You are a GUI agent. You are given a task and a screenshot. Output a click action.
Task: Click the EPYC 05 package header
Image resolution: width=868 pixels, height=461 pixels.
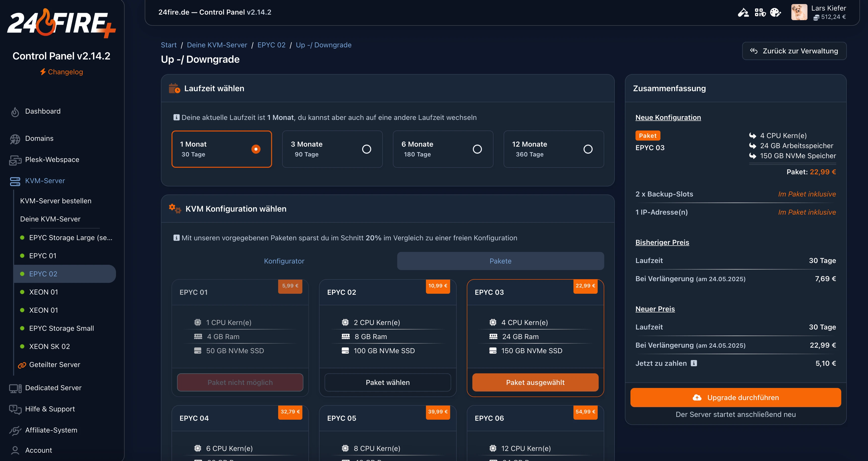[388, 418]
